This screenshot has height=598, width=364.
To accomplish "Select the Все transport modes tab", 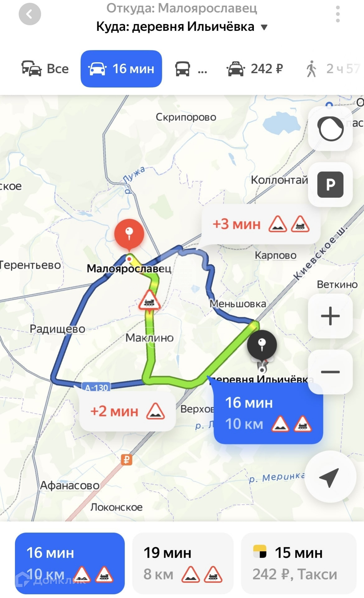I will point(45,69).
